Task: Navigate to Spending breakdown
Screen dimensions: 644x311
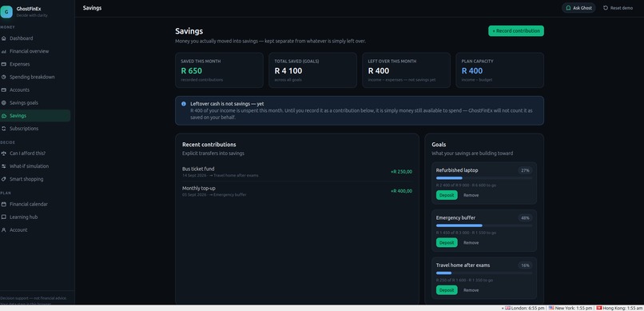Action: point(35,77)
